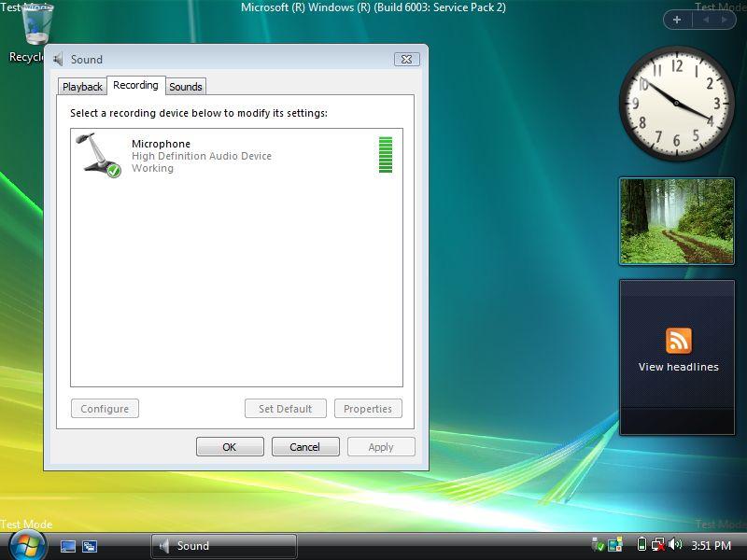
Task: Open the microphone Properties button
Action: pyautogui.click(x=368, y=409)
